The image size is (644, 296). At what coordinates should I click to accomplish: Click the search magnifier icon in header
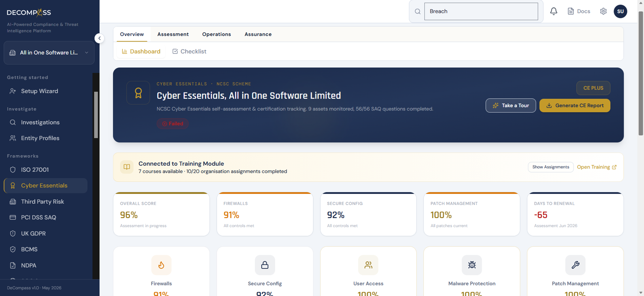418,12
